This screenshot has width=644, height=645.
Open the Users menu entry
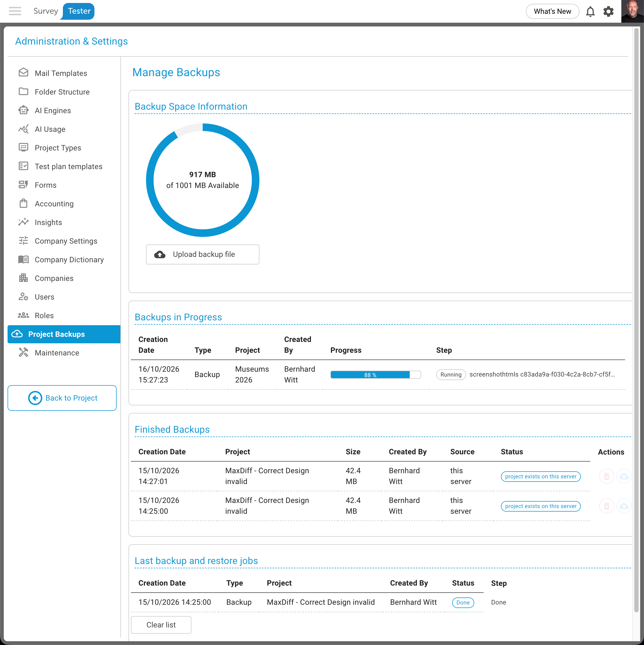[x=64, y=297]
